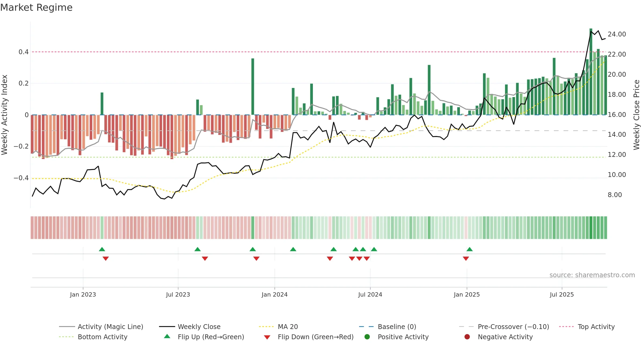Click the green Flip Up triangle legend icon
Viewport: 644px width, 362px height.
tap(167, 336)
